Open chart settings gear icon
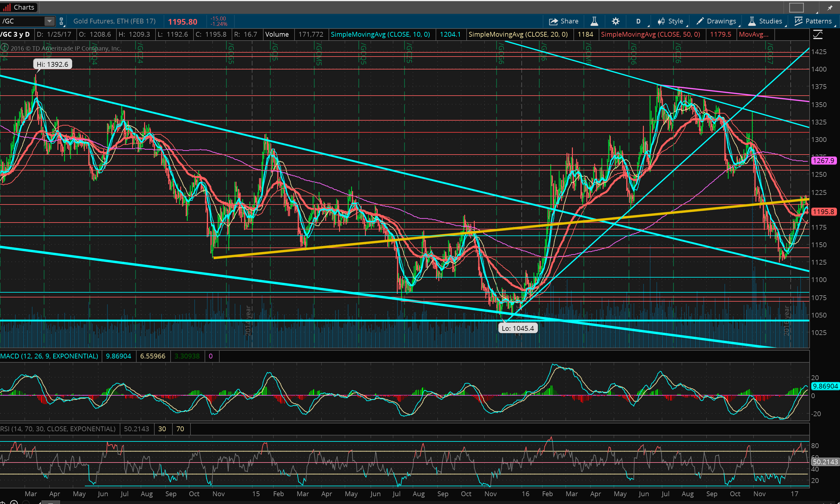The image size is (840, 504). 615,21
